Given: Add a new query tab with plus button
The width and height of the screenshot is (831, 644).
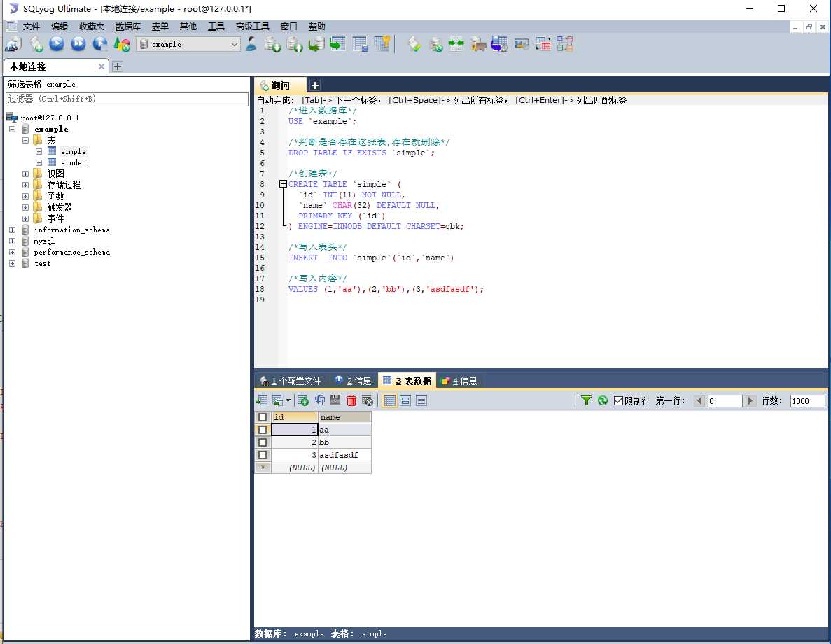Looking at the screenshot, I should (315, 85).
